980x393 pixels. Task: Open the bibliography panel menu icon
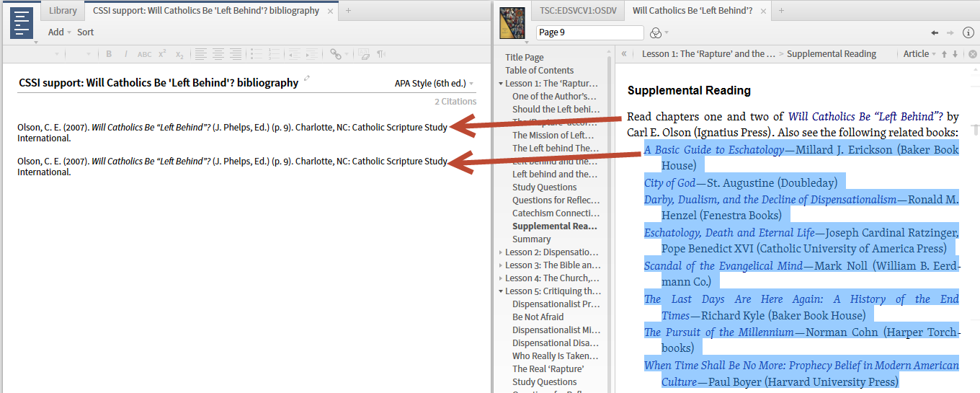point(22,23)
